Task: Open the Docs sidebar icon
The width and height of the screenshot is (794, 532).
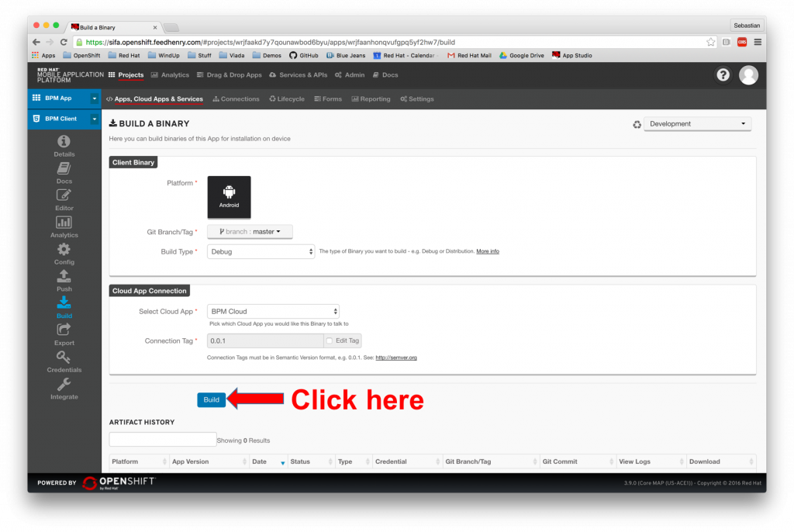Action: (64, 173)
